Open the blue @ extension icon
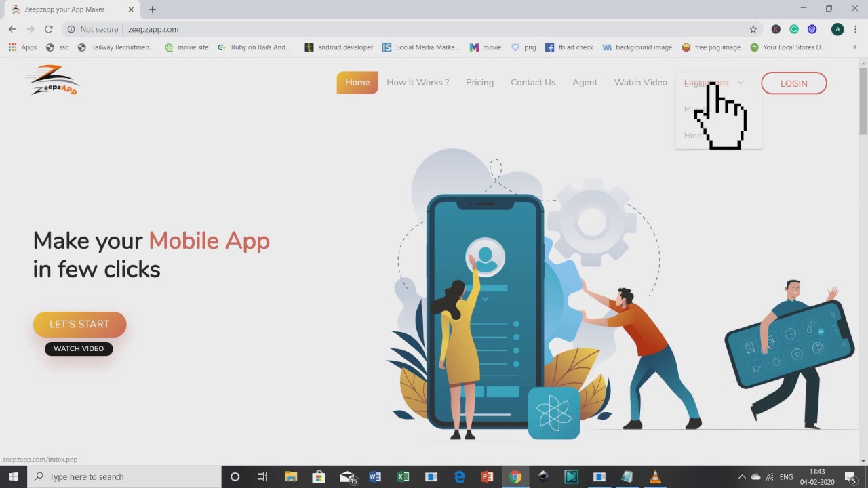The height and width of the screenshot is (488, 868). (x=812, y=29)
